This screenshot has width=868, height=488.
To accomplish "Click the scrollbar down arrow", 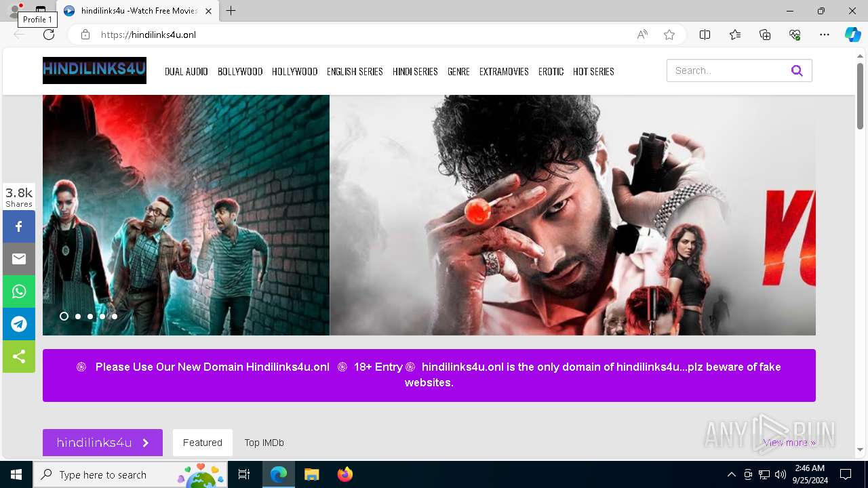I will pos(860,449).
